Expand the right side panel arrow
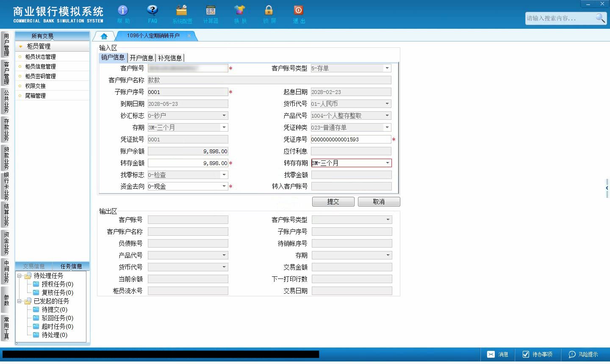The height and width of the screenshot is (364, 610). (607, 188)
